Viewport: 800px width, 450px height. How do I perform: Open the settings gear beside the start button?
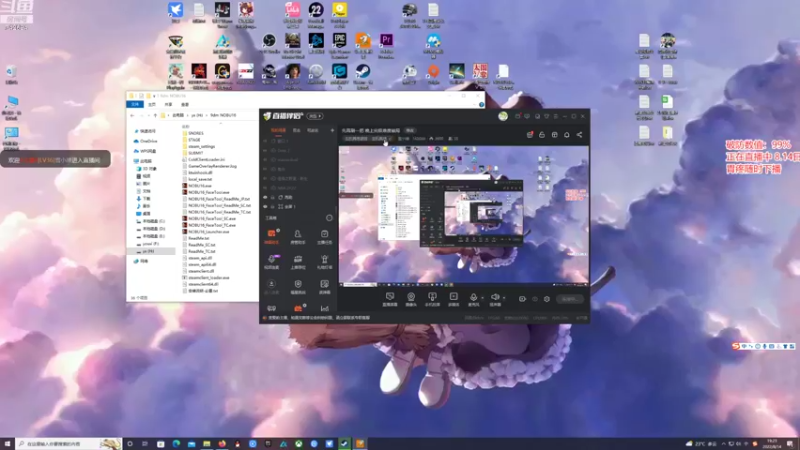point(547,299)
